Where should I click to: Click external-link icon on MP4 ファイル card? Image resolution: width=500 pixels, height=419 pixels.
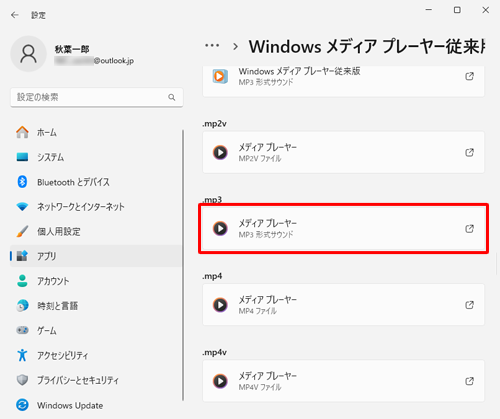point(469,305)
